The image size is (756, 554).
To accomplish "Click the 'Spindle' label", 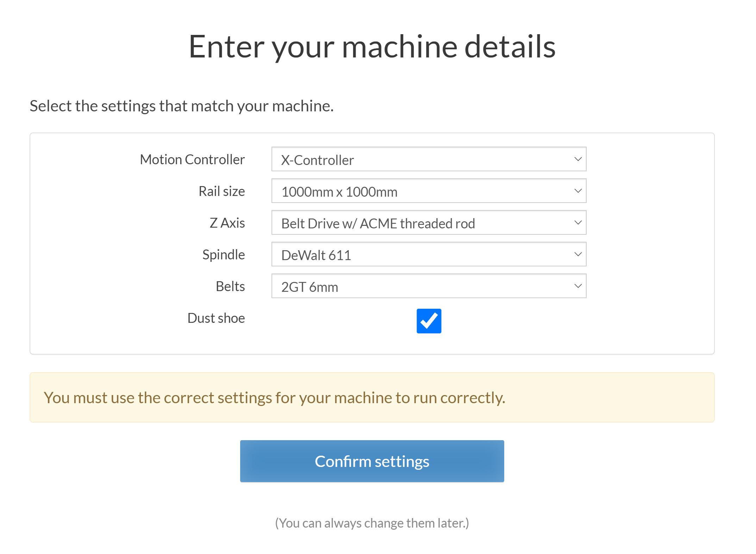I will click(223, 255).
